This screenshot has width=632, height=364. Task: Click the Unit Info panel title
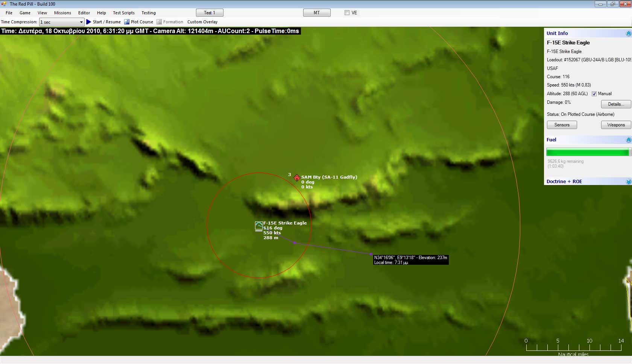tap(557, 33)
